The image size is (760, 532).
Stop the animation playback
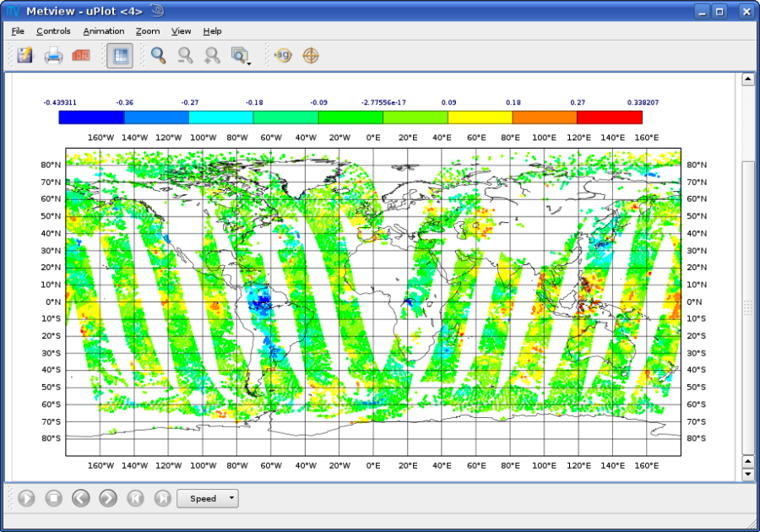[x=54, y=498]
